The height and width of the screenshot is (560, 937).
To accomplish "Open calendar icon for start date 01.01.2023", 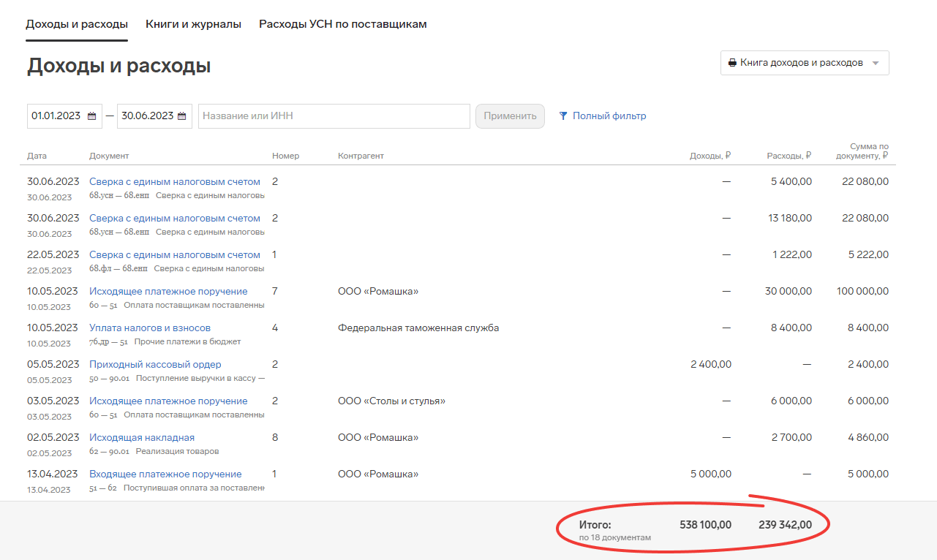I will click(92, 116).
